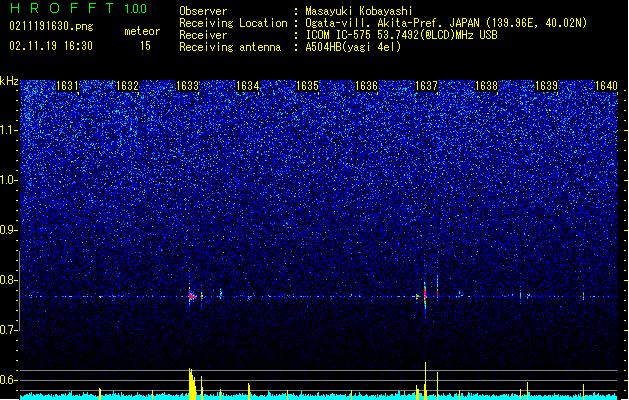Click the kHz axis unit label
This screenshot has width=629, height=400.
9,81
